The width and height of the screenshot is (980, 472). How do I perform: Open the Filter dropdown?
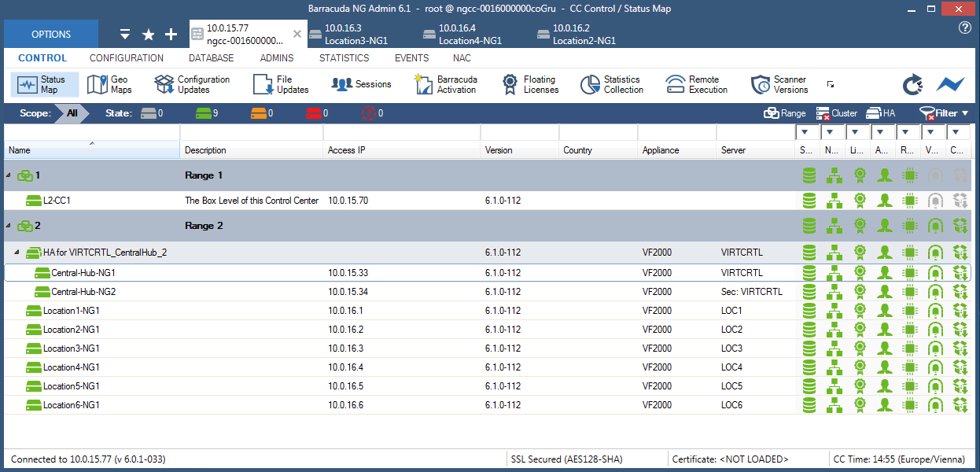pyautogui.click(x=943, y=113)
